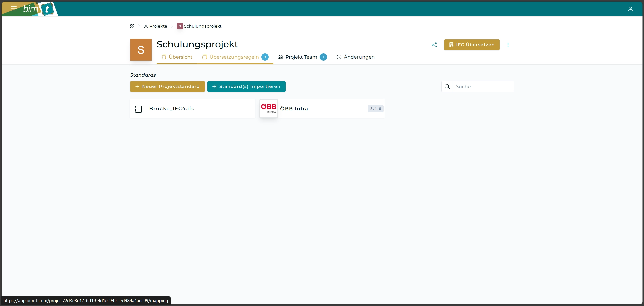Click Neuer Projektstandard button
The height and width of the screenshot is (306, 644).
click(x=167, y=86)
